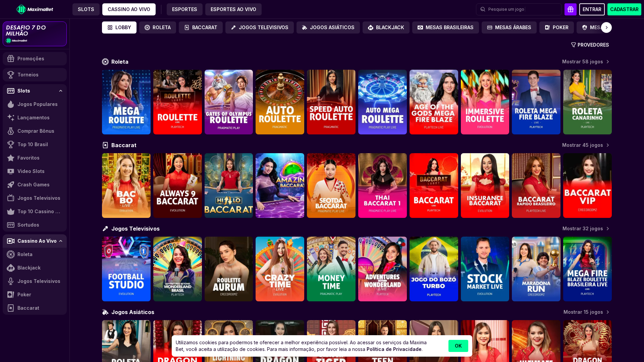Open the Crazy Time game thumbnail

[x=280, y=269]
